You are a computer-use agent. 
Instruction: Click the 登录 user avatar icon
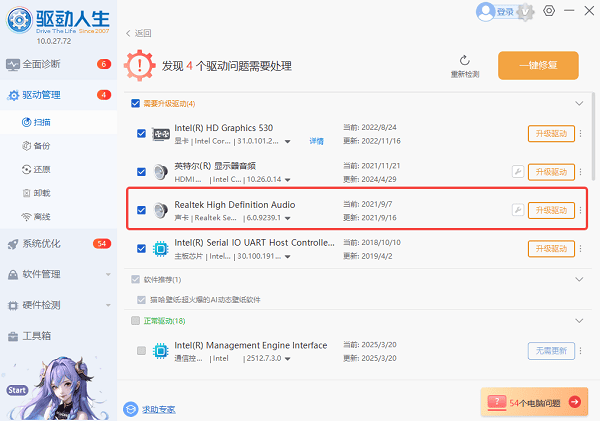coord(485,12)
